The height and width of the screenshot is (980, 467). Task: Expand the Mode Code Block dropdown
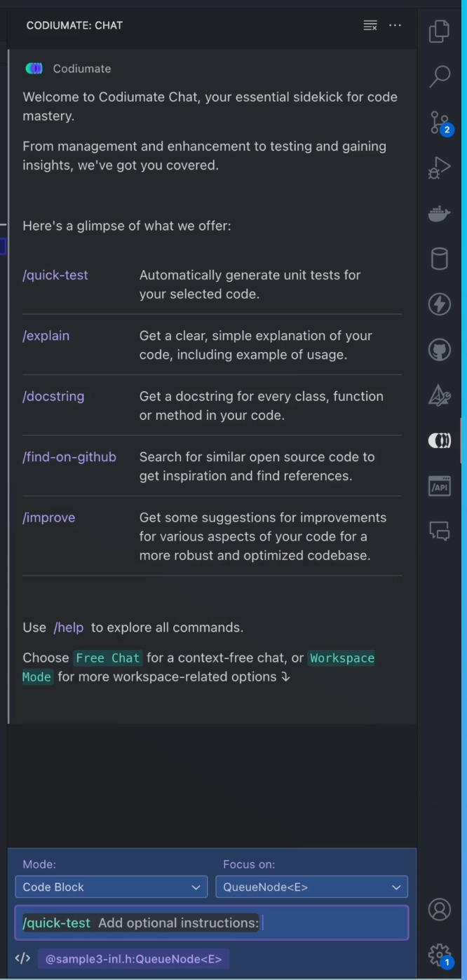coord(111,887)
